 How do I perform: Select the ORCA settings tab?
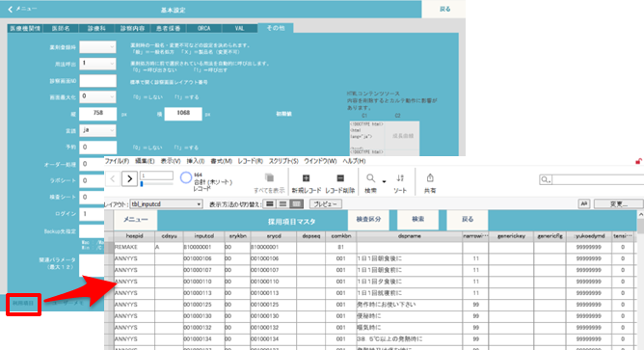point(203,28)
